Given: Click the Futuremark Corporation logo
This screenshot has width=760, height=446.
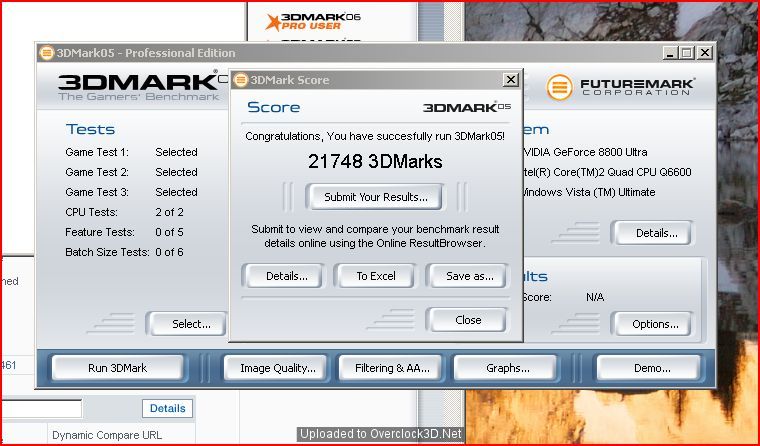Looking at the screenshot, I should (621, 87).
